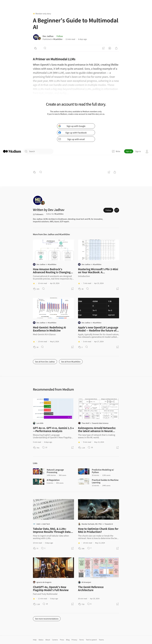Open GPT-4o vs GPT-4 article thumbnail
Image resolution: width=152 pixels, height=644 pixels.
click(x=53, y=408)
